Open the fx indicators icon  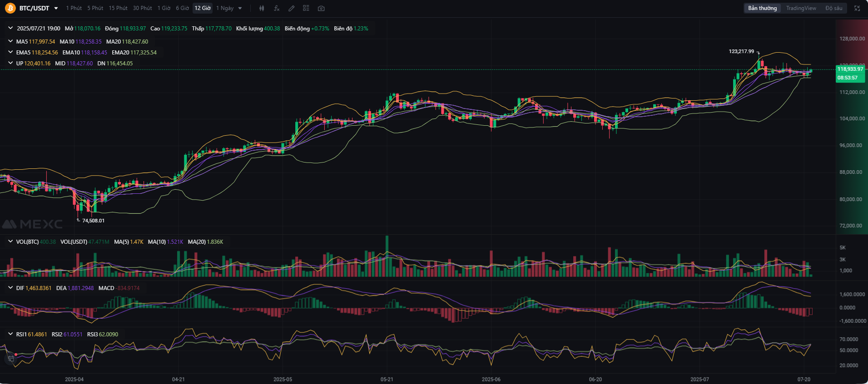pos(277,8)
